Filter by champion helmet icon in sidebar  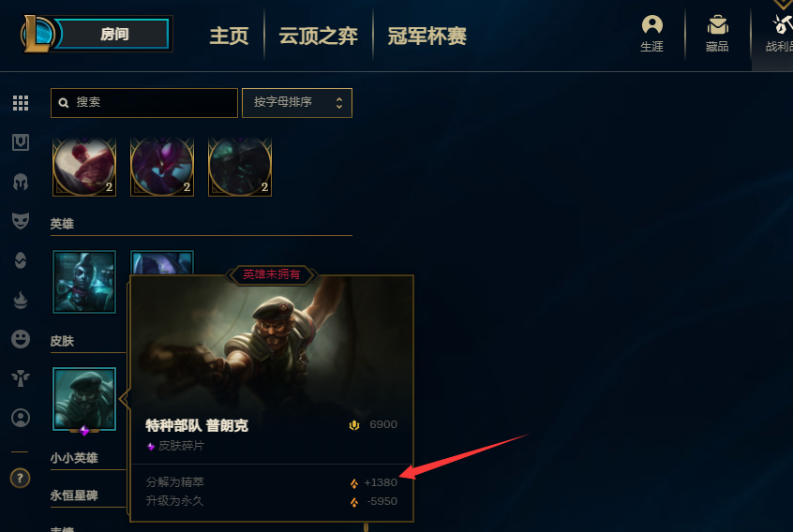coord(21,182)
